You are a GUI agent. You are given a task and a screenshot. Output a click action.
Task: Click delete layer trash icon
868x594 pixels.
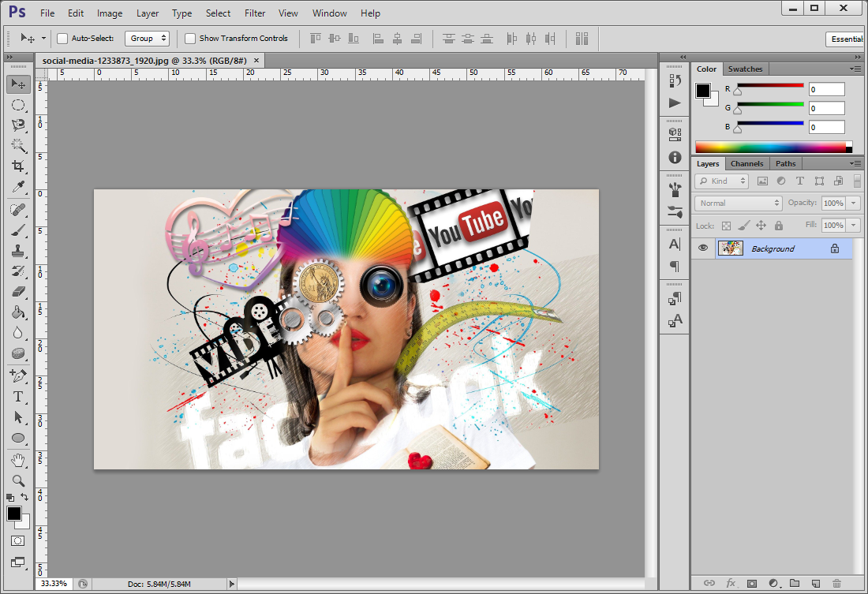point(836,583)
